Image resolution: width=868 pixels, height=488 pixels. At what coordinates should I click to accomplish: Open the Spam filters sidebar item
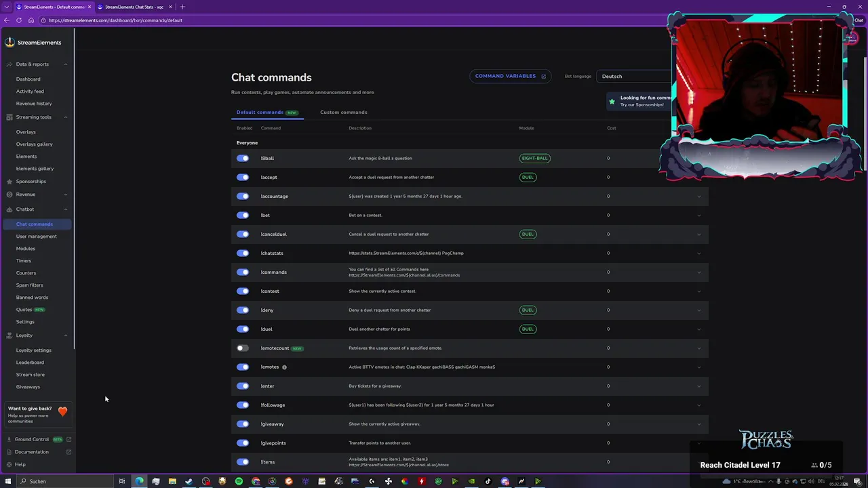coord(29,285)
